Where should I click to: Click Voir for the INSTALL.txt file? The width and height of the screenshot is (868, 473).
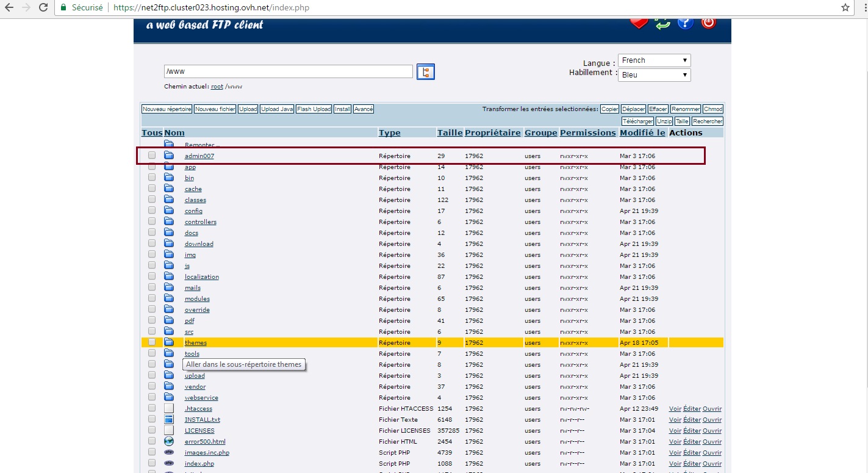point(675,420)
